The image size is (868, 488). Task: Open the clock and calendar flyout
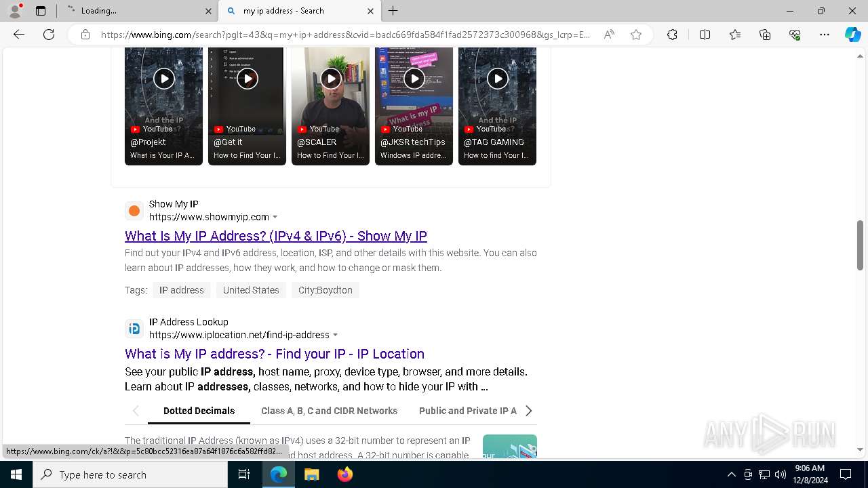pyautogui.click(x=810, y=474)
